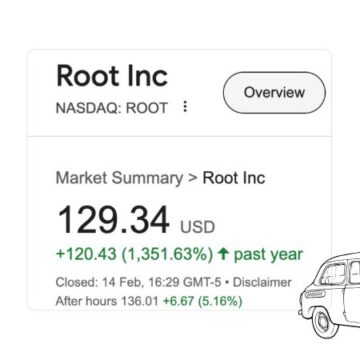This screenshot has height=360, width=360.
Task: Open the Market Summary breadcrumb link
Action: (119, 178)
